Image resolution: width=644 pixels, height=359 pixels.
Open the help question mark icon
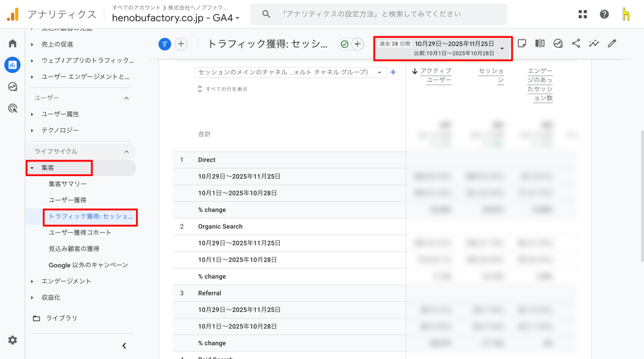click(604, 14)
